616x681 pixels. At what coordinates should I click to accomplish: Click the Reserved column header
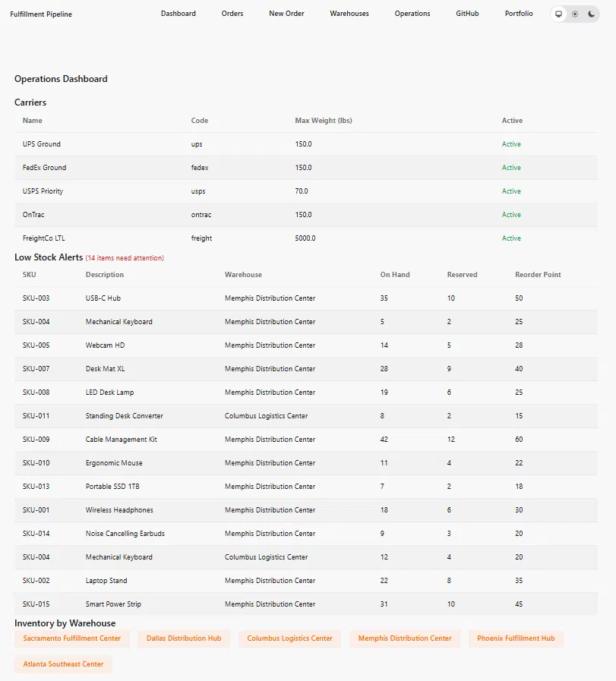pyautogui.click(x=463, y=275)
